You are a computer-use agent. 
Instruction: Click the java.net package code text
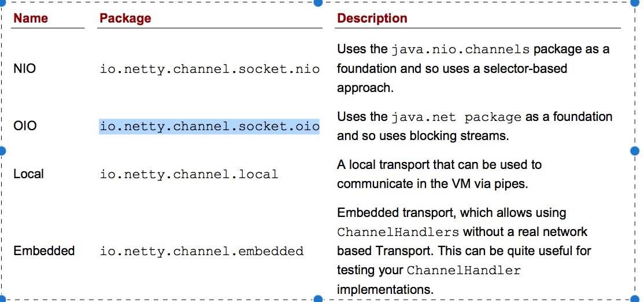coord(456,117)
